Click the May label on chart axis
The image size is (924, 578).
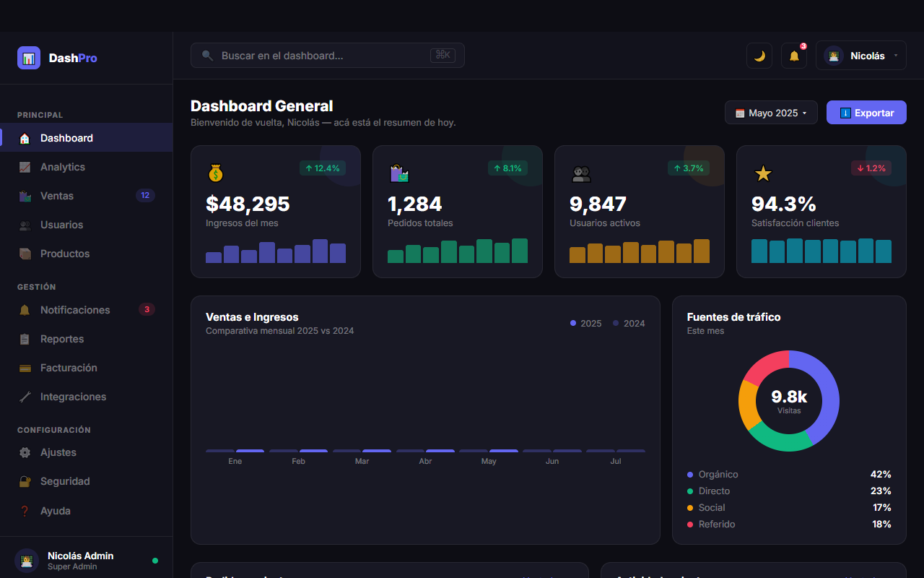[x=489, y=461]
